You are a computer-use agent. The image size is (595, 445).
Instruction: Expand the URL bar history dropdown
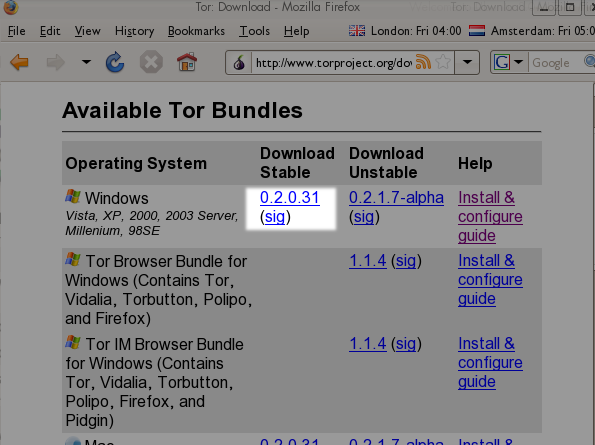pyautogui.click(x=467, y=62)
